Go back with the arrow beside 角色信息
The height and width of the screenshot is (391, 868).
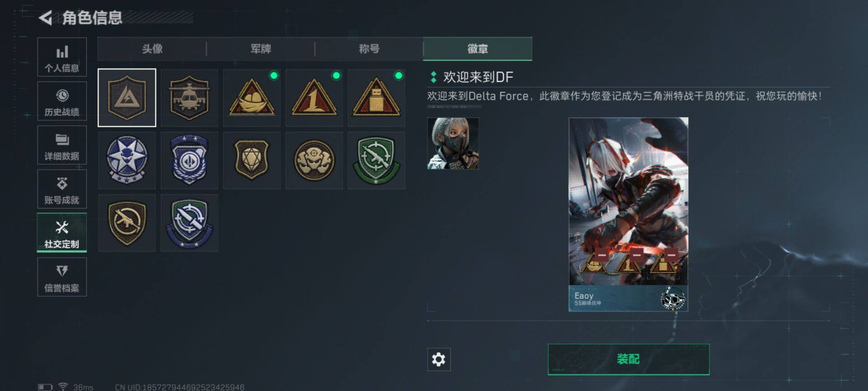pyautogui.click(x=45, y=18)
